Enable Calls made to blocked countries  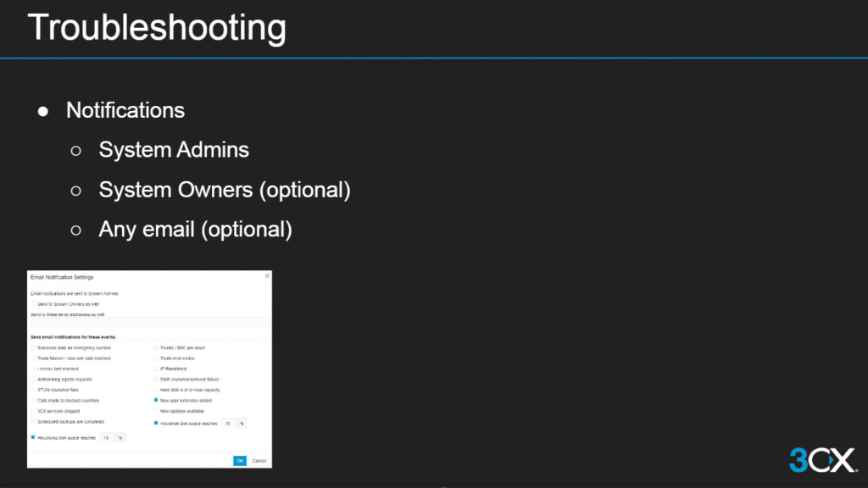[35, 400]
